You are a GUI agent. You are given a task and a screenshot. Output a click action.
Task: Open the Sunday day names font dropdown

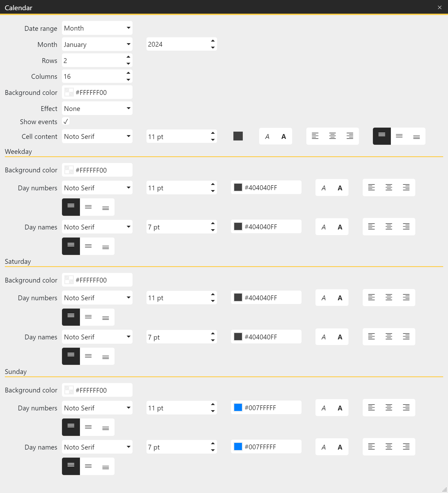(x=97, y=447)
